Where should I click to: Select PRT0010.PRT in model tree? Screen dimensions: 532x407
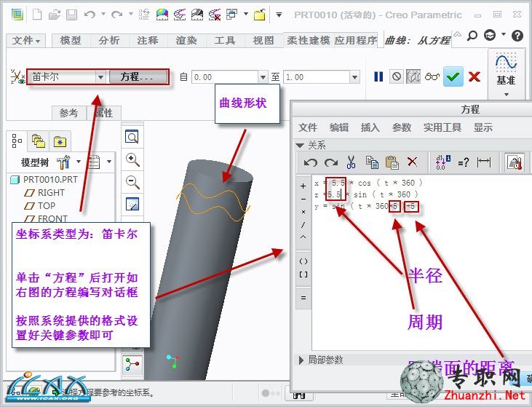tap(44, 180)
